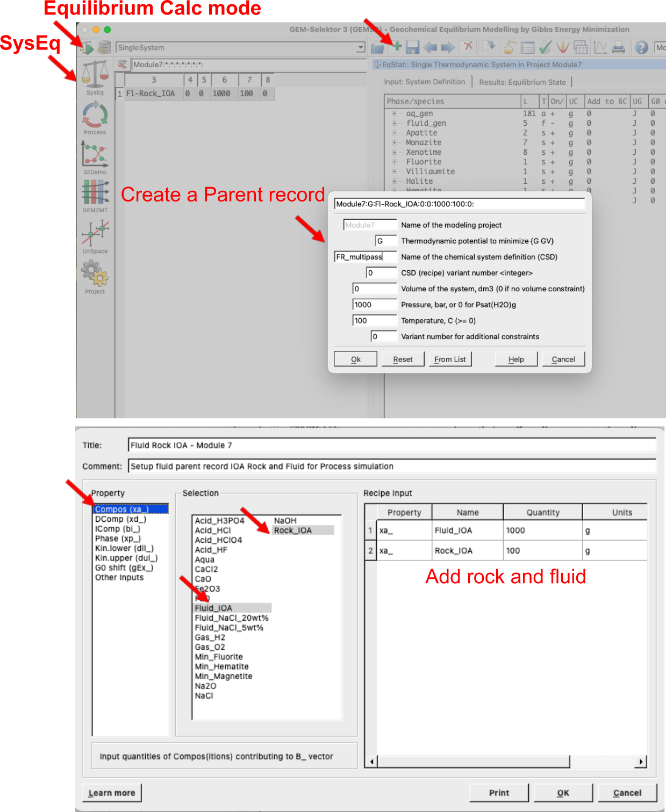Click the Comment input field

[x=392, y=466]
